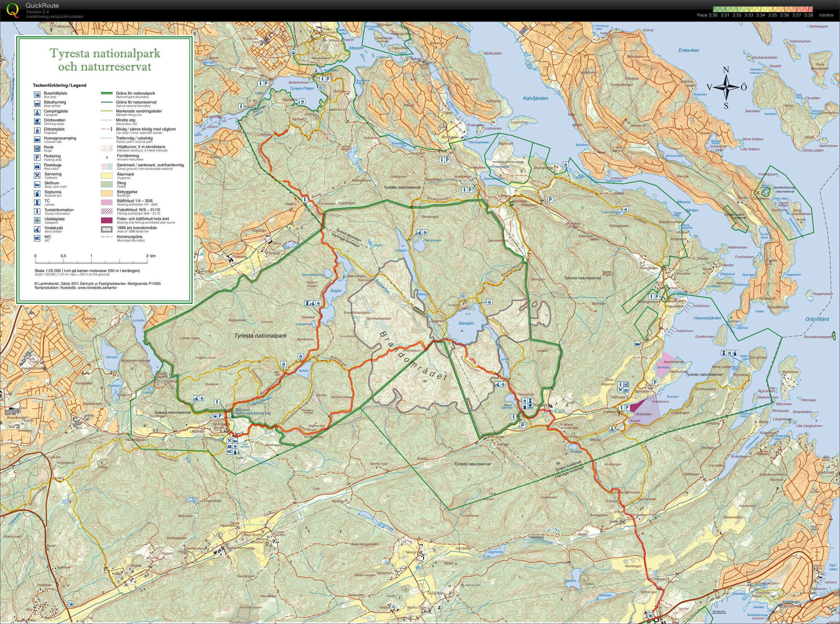Click the Brandfältshöjden map label

[357, 313]
